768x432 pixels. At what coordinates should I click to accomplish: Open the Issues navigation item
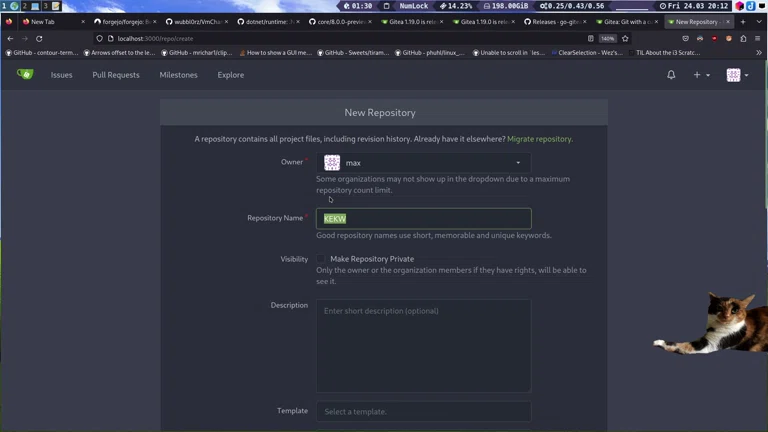[61, 75]
